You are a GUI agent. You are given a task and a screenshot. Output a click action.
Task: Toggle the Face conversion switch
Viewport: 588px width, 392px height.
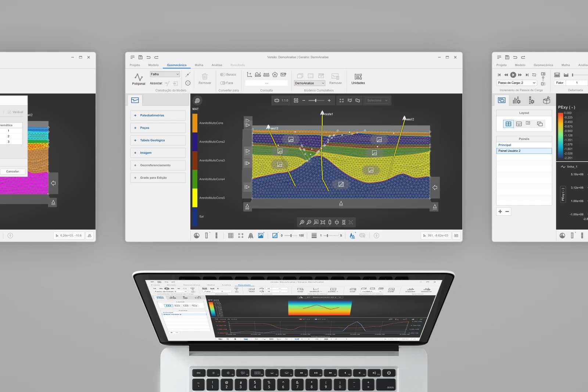(x=227, y=83)
